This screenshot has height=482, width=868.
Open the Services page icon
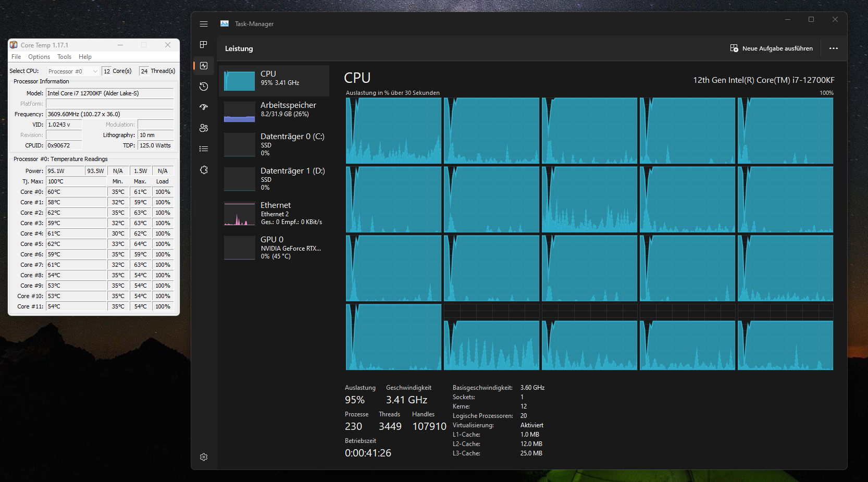(204, 170)
